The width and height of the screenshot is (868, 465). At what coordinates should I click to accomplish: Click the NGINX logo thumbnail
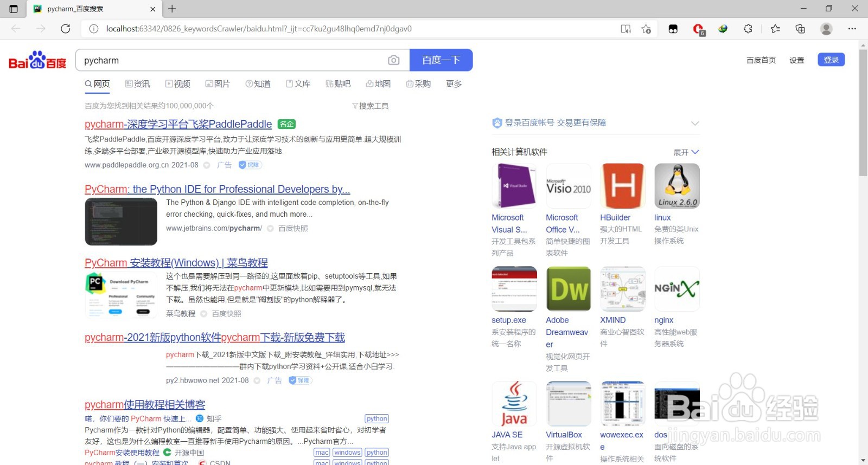click(677, 289)
